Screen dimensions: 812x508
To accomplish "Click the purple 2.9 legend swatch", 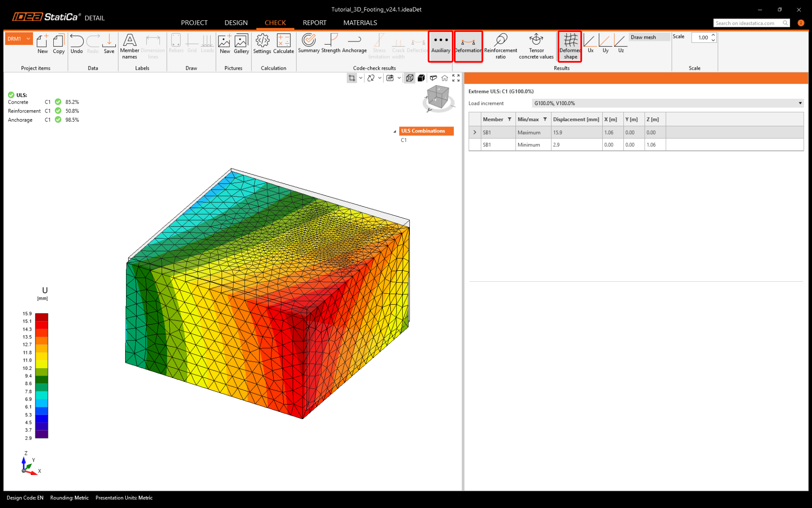I will point(41,434).
